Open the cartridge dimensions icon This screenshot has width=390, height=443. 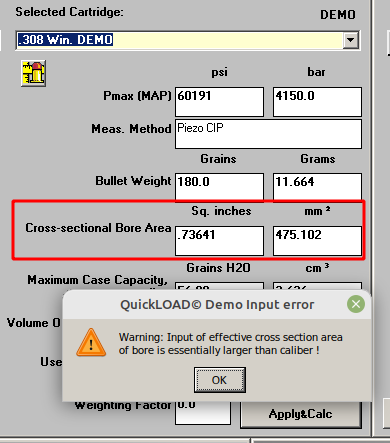(x=33, y=73)
